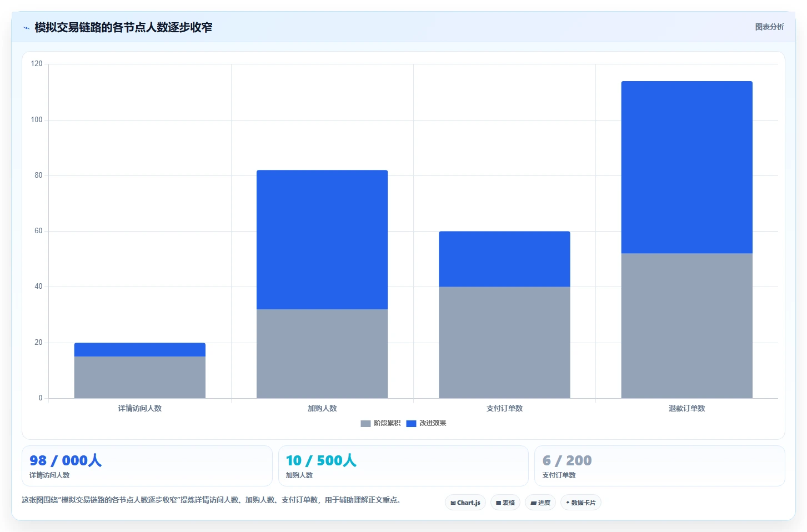The height and width of the screenshot is (532, 807).
Task: Click the 120 y-axis tick label
Action: click(x=37, y=64)
